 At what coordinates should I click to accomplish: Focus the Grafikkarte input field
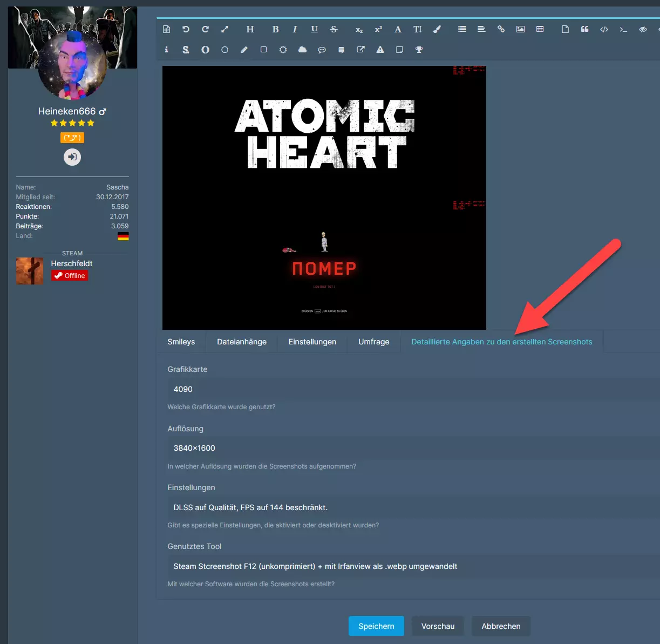point(413,389)
